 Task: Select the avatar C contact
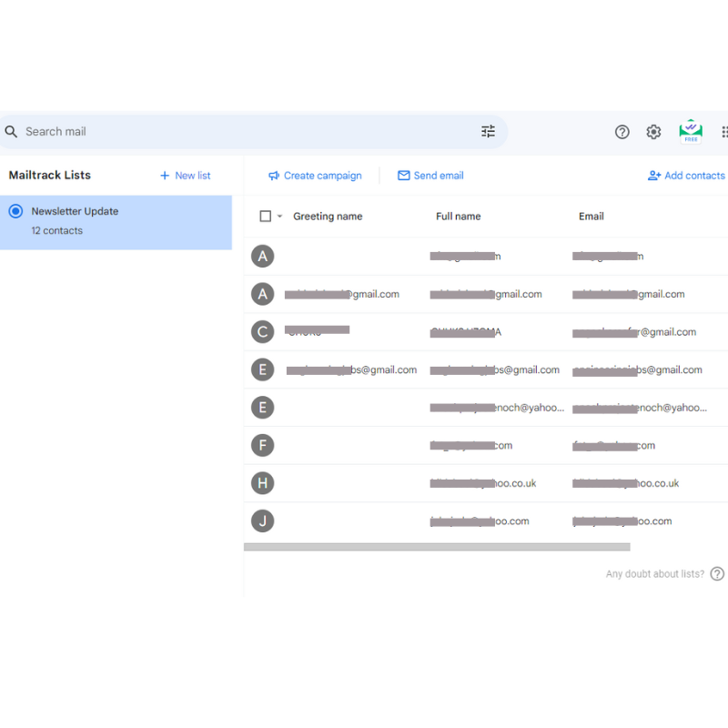point(263,332)
